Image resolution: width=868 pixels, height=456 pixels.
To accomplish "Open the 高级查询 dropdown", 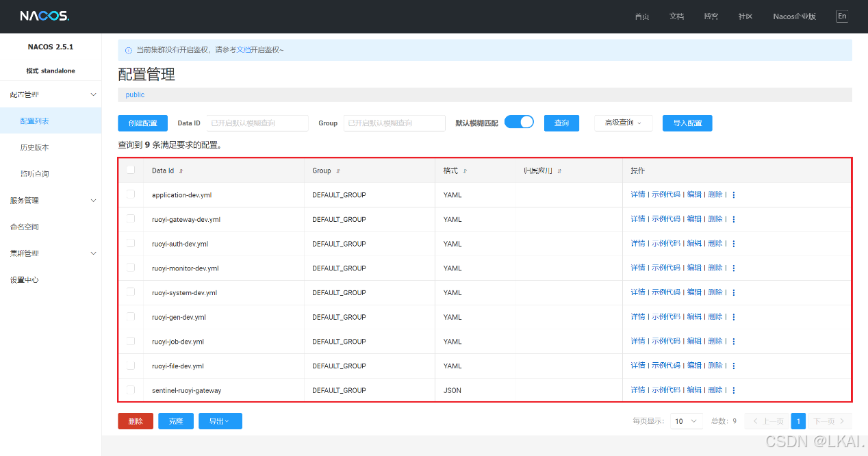I will (x=623, y=123).
